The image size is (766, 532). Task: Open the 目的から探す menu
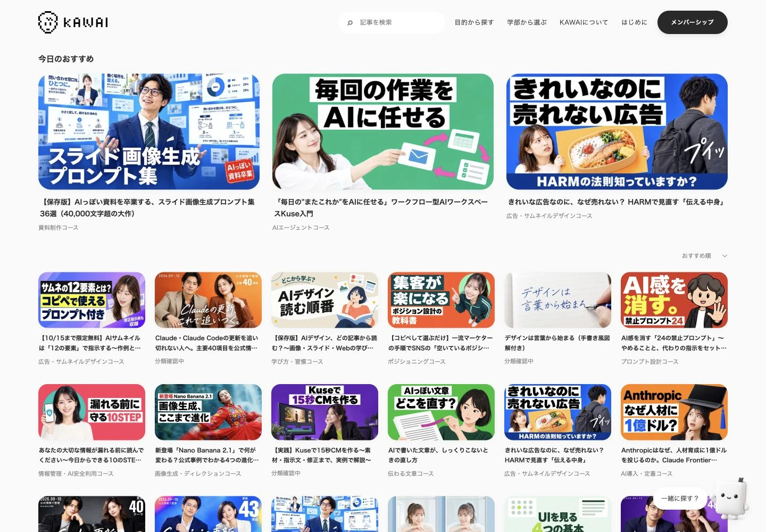pos(474,22)
